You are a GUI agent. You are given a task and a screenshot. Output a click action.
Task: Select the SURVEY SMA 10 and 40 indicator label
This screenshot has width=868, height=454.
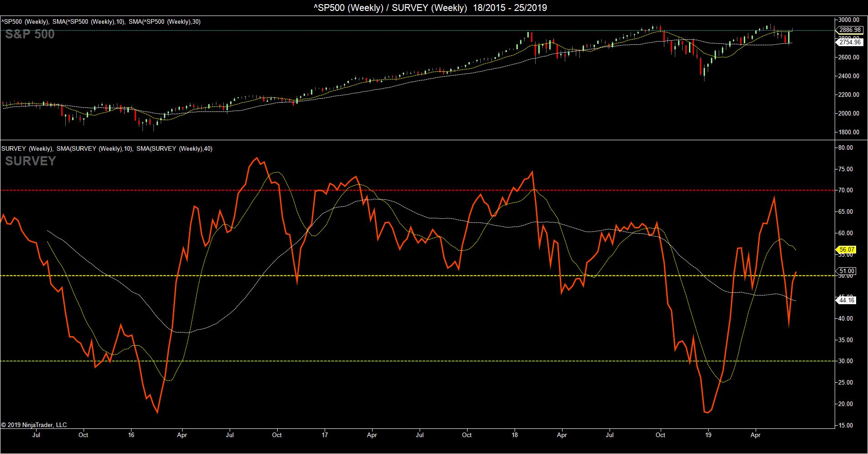107,148
